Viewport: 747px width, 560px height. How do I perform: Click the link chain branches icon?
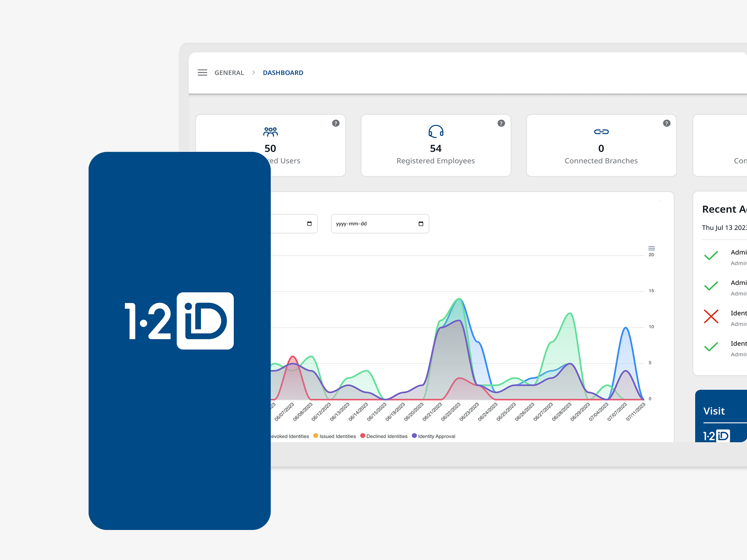click(601, 132)
